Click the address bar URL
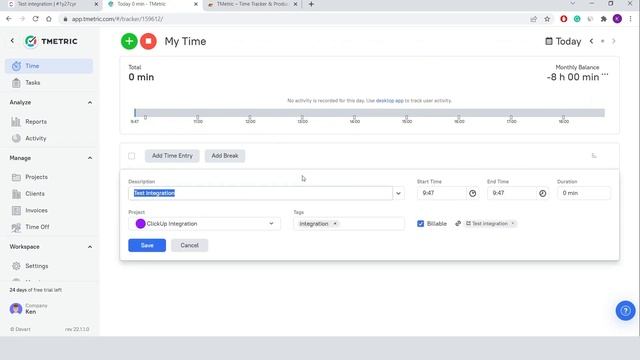 coord(118,19)
